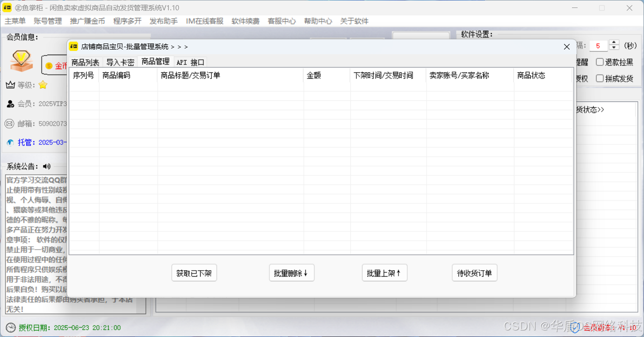Sort by 序列号 column header
The height and width of the screenshot is (337, 644).
pos(84,75)
